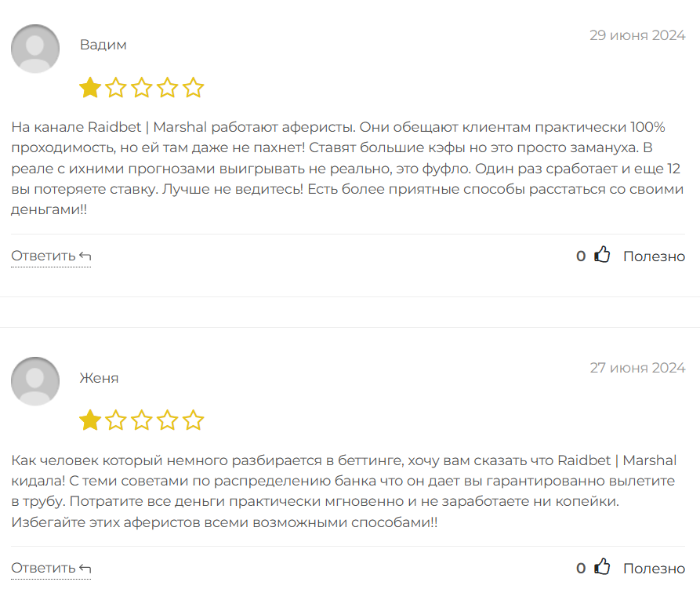
Task: Click the username Женя
Action: pyautogui.click(x=99, y=378)
